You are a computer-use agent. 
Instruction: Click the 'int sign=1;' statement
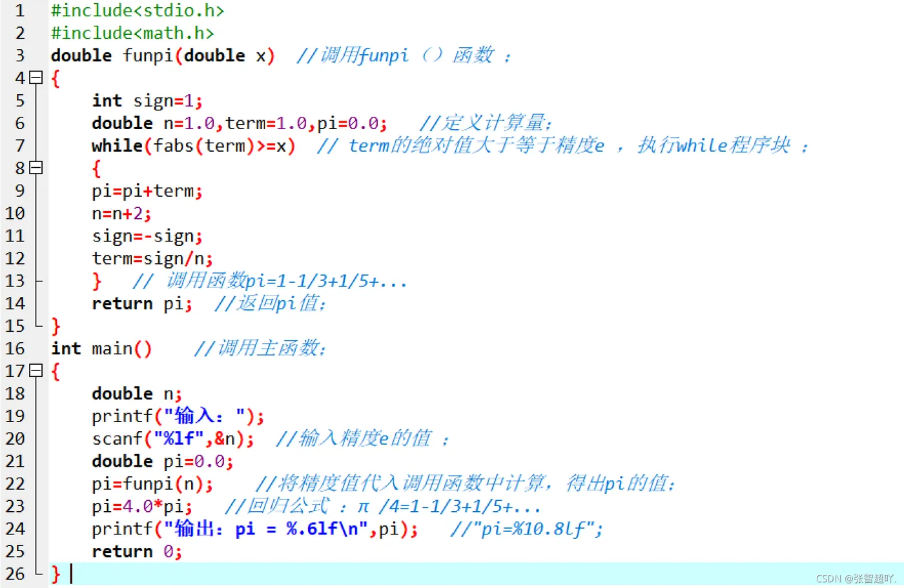point(147,101)
